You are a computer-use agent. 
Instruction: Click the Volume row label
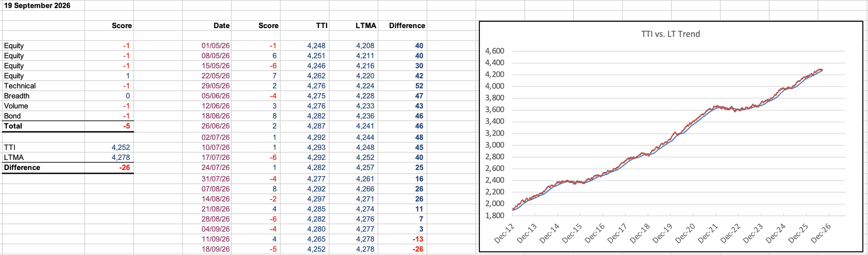pos(16,106)
